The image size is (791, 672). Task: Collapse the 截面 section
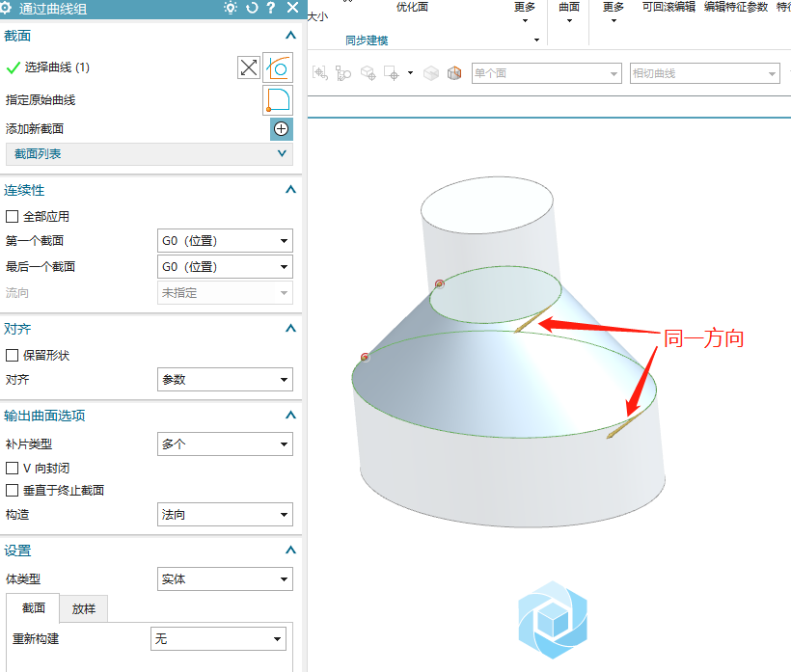290,36
